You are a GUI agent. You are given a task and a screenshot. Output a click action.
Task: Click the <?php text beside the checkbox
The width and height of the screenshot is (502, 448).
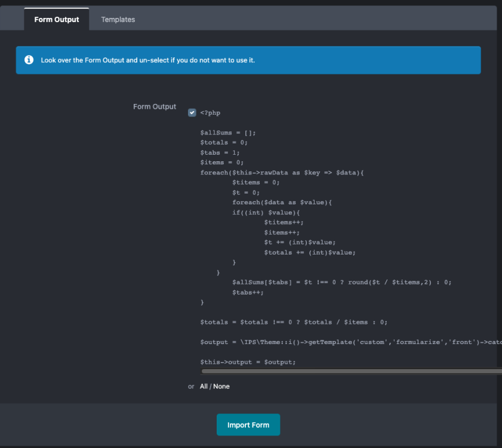(210, 113)
